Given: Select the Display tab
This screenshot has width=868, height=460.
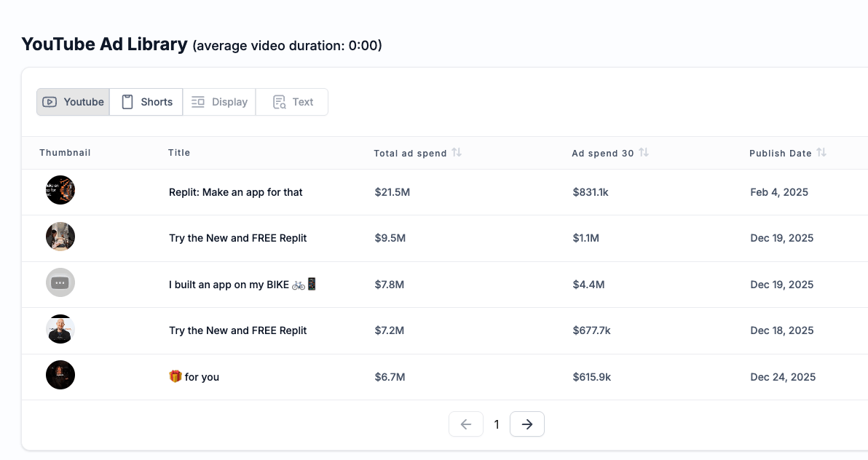Looking at the screenshot, I should pyautogui.click(x=219, y=102).
